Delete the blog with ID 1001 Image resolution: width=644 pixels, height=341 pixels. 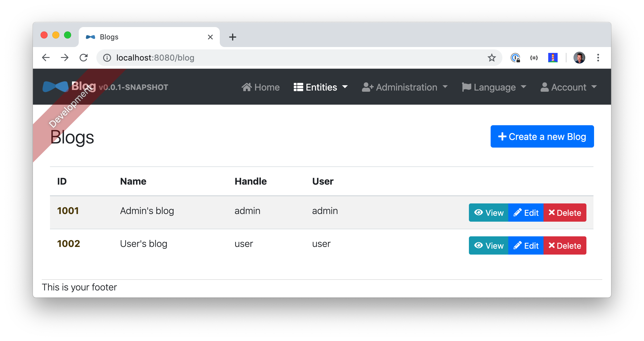tap(565, 213)
